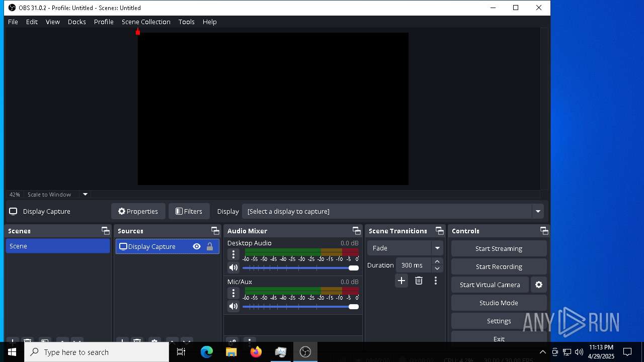
Task: Open the Help menu
Action: pos(210,22)
